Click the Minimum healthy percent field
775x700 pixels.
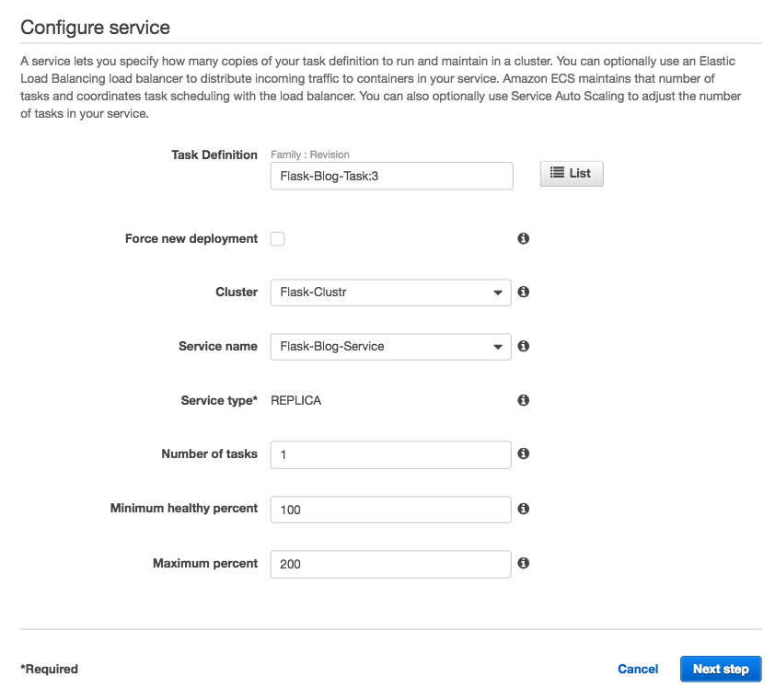click(x=391, y=510)
